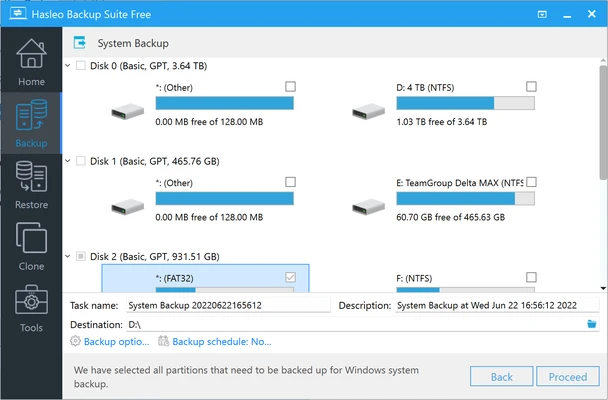Click Disk 1 *: (Other) drive icon
608x400 pixels.
click(128, 206)
